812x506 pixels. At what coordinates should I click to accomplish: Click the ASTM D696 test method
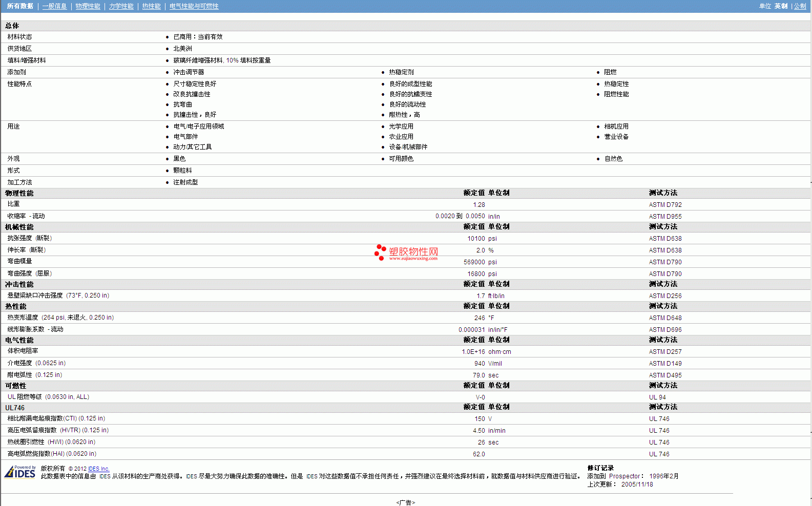(665, 330)
